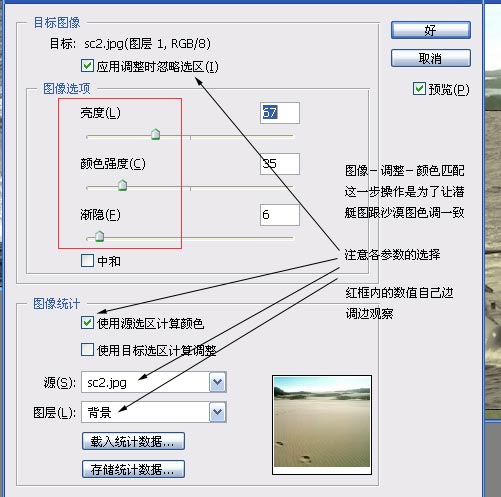This screenshot has width=501, height=497.
Task: Click the 目标: sc2.jpg(图层 1, RGB/8) text
Action: coord(130,44)
